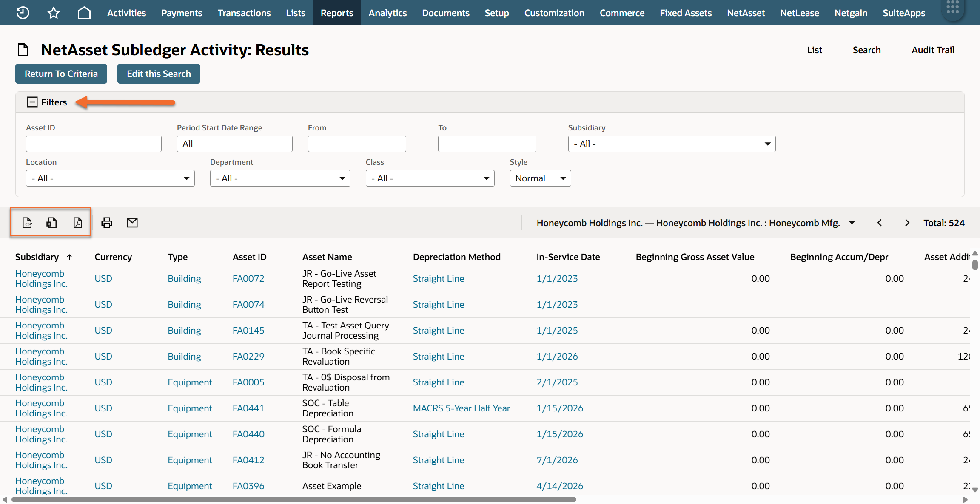Click the horizontal scrollbar under the table
This screenshot has width=980, height=504.
(293, 499)
